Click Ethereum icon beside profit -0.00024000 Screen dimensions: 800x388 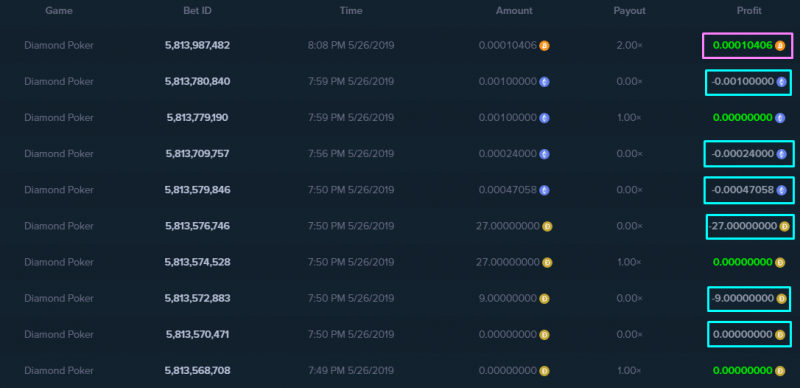coord(781,154)
